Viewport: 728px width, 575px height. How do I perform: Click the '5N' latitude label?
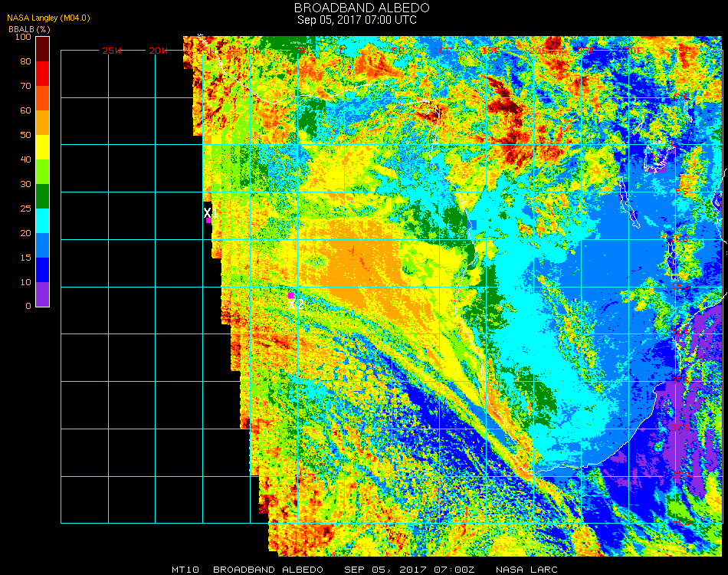click(680, 97)
